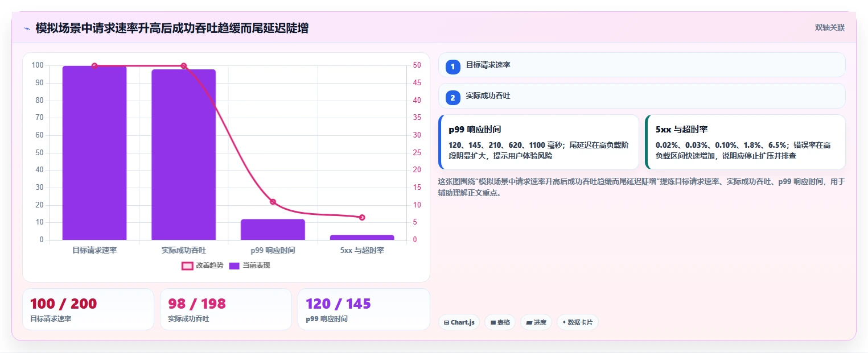Select the 表格 tag

[x=500, y=322]
